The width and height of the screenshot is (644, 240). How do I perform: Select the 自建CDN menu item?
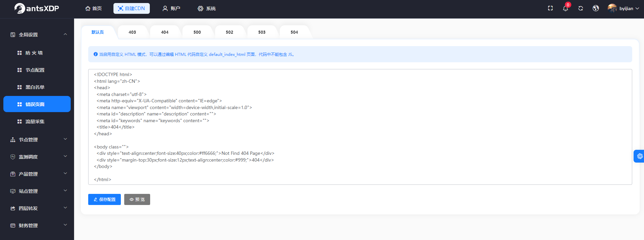[x=132, y=8]
